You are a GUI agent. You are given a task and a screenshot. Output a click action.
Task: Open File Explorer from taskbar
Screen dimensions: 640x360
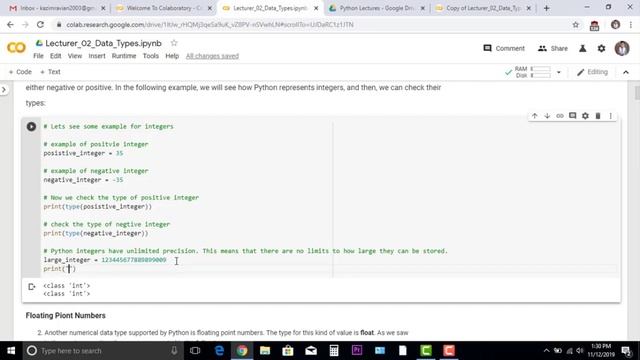[265, 351]
